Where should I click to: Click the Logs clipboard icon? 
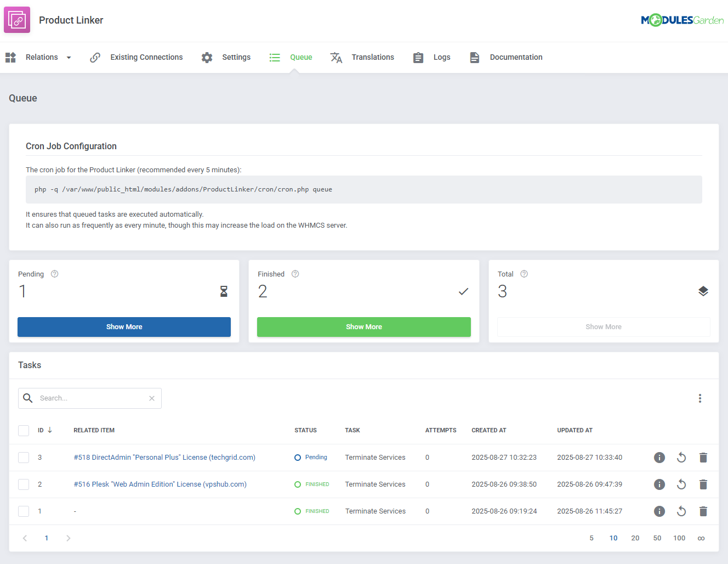[418, 57]
